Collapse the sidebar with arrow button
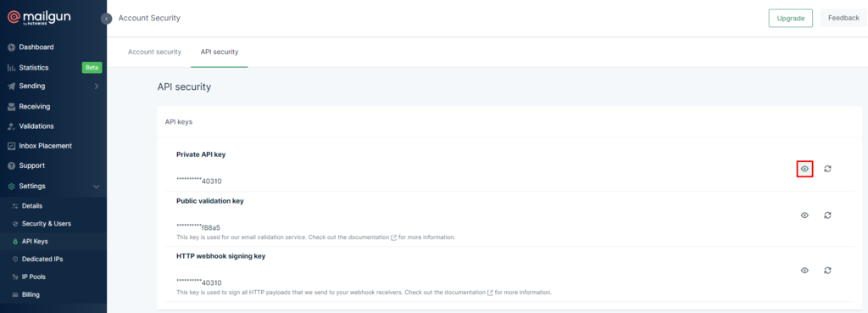 point(106,19)
